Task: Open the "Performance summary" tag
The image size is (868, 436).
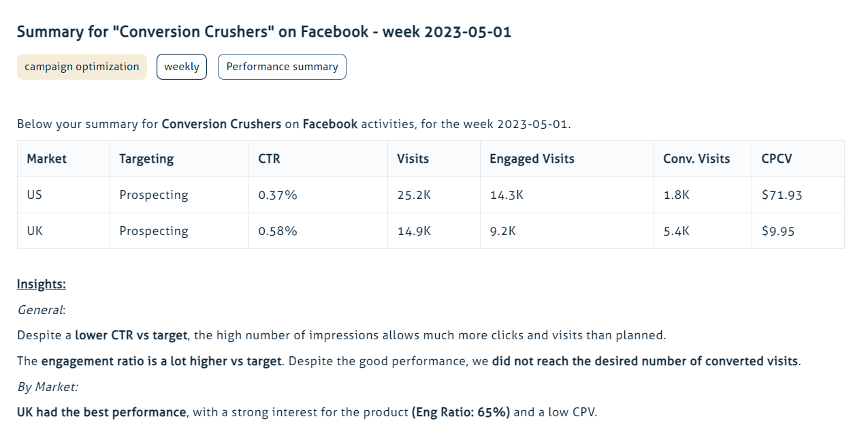Action: pos(282,67)
